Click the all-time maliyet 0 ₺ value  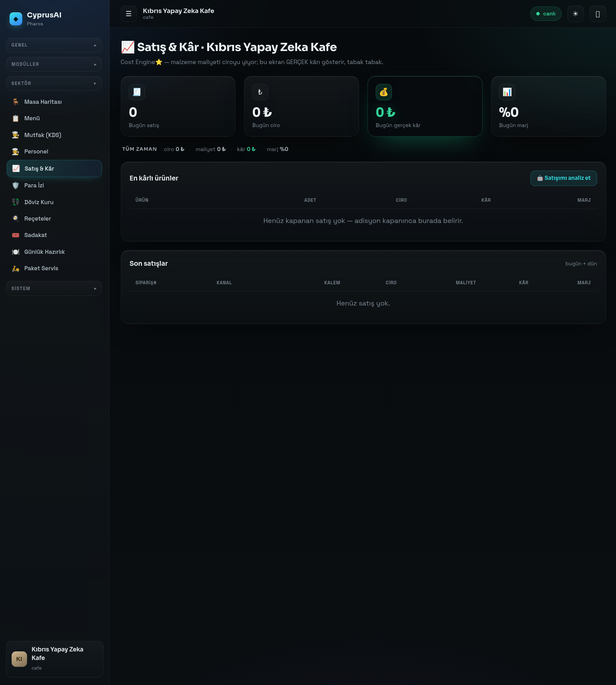coord(221,149)
